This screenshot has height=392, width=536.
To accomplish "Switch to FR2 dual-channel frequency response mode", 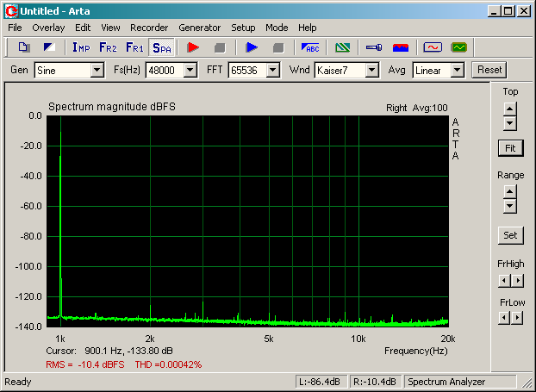I will (108, 47).
